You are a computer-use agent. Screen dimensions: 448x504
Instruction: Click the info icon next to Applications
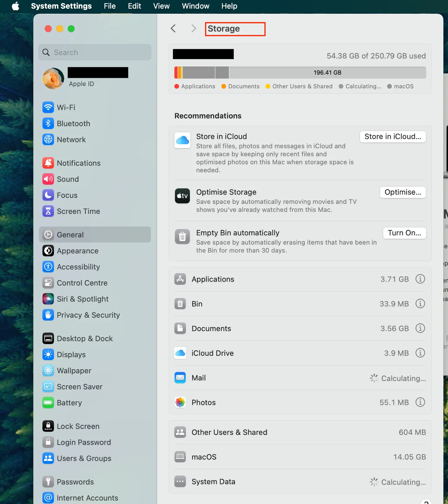tap(420, 279)
